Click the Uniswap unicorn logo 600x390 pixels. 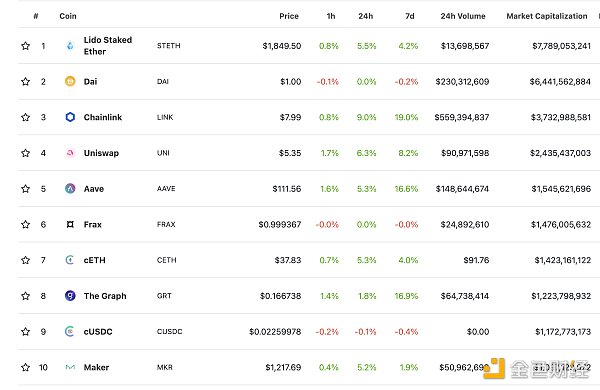[x=70, y=153]
